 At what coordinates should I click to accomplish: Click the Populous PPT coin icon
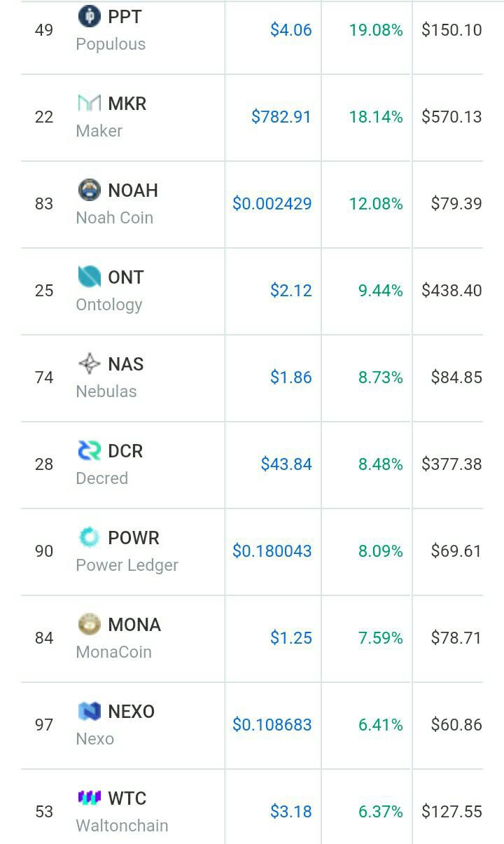(90, 15)
